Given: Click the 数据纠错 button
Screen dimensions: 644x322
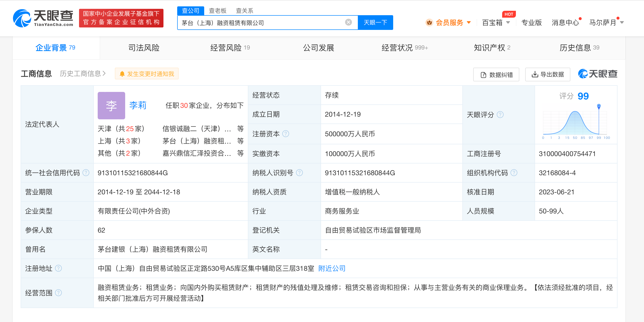Looking at the screenshot, I should [x=496, y=74].
